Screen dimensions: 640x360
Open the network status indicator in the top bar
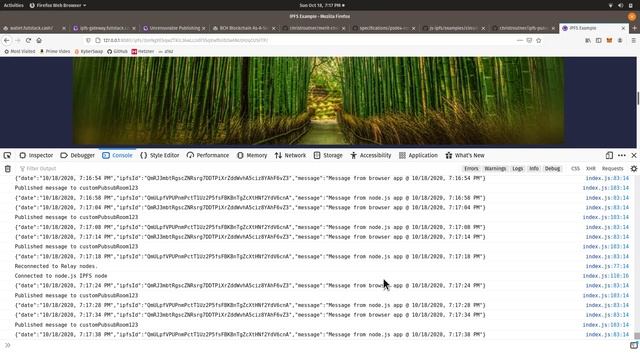pyautogui.click(x=611, y=5)
